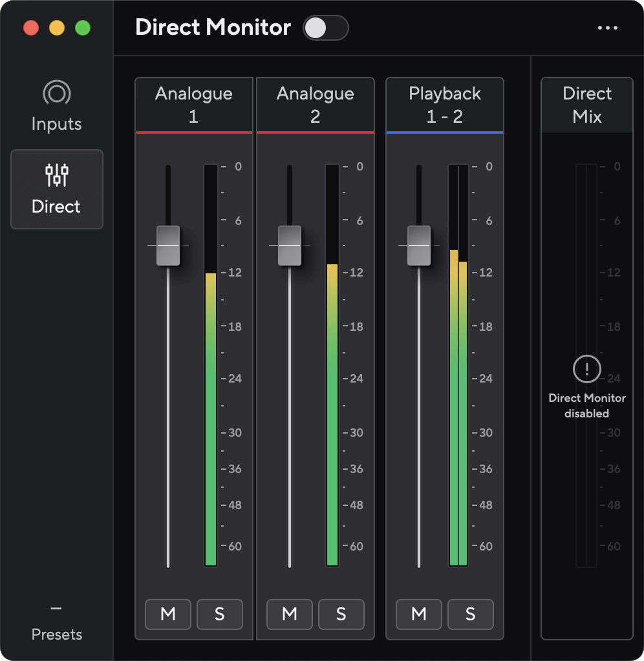Click the Playback 1 - 2 channel title

coord(444,105)
